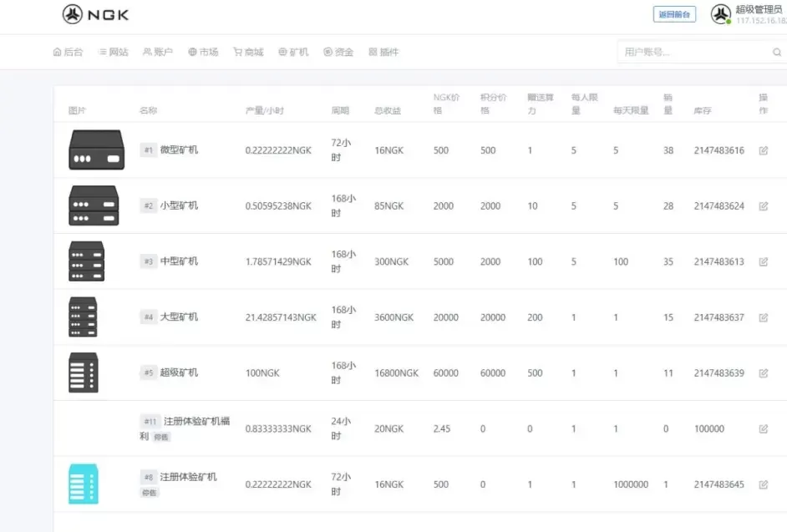787x532 pixels.
Task: Edit the #8 注册体验矿机 row
Action: pos(764,484)
